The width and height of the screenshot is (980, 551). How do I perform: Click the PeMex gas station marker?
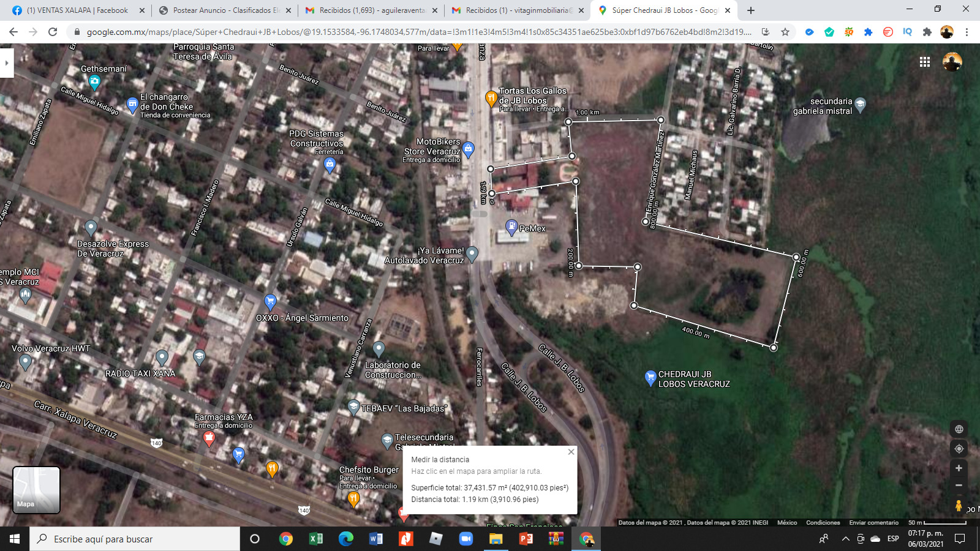tap(511, 227)
